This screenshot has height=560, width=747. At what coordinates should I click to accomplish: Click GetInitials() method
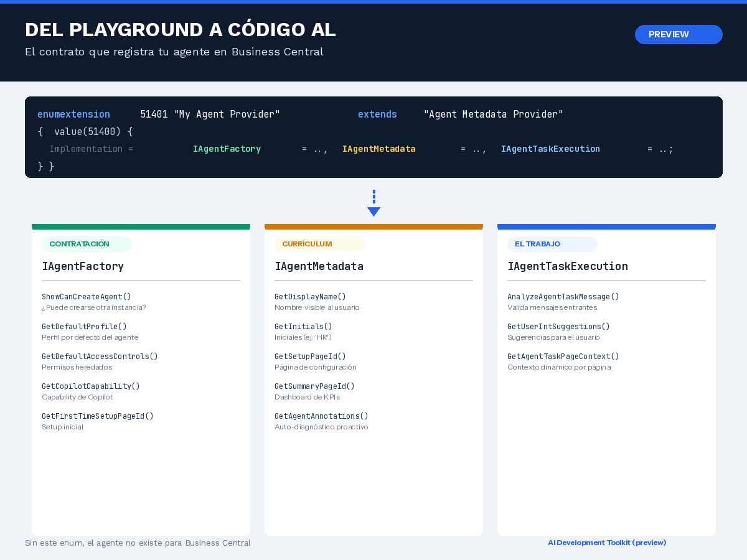coord(303,327)
